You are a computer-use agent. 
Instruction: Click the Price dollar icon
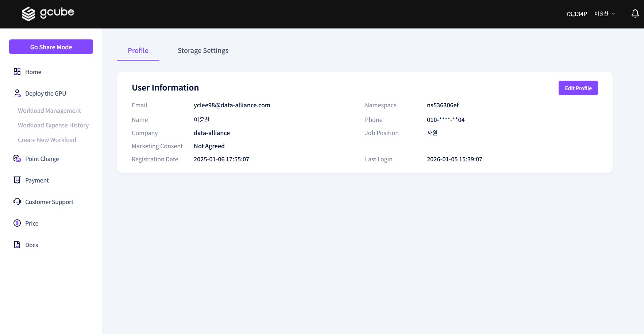pyautogui.click(x=17, y=223)
